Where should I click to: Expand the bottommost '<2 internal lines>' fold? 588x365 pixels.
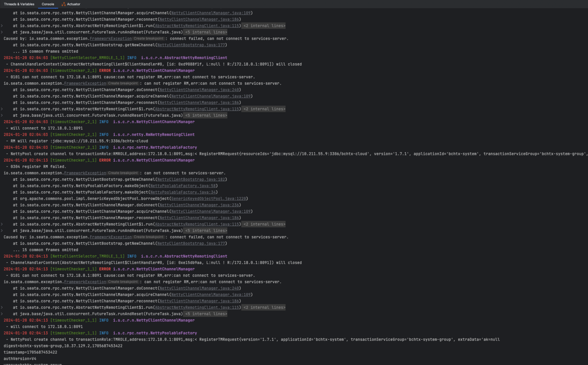[264, 308]
